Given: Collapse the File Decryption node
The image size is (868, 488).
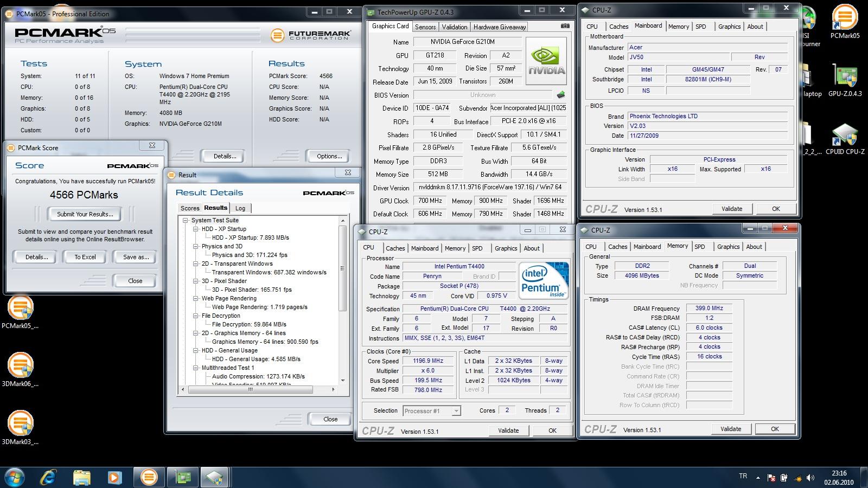Looking at the screenshot, I should click(x=196, y=316).
